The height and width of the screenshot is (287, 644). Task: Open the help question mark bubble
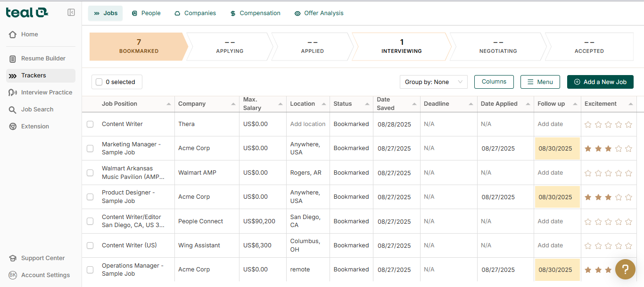(625, 269)
